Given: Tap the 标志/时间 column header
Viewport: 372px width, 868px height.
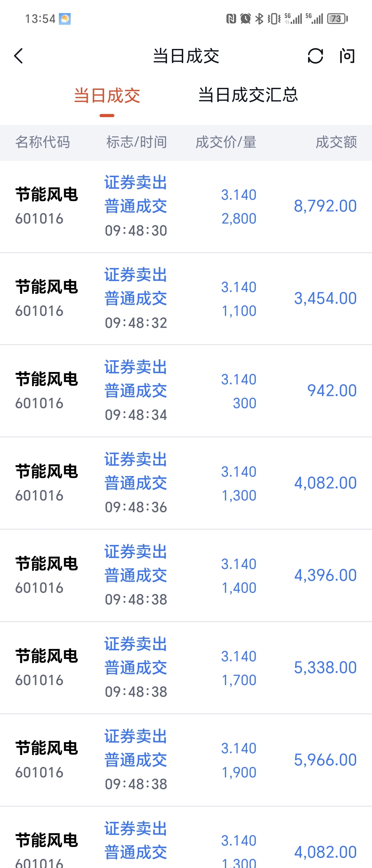Looking at the screenshot, I should tap(137, 142).
